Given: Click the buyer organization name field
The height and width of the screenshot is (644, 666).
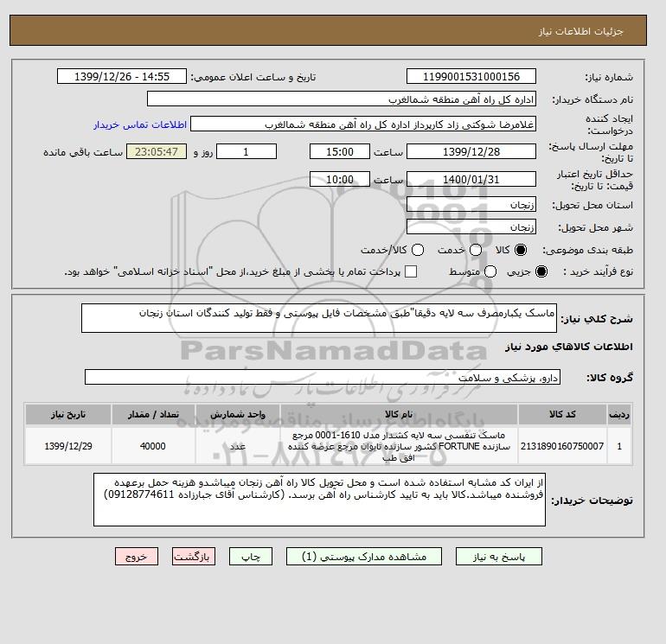Looking at the screenshot, I should (342, 99).
